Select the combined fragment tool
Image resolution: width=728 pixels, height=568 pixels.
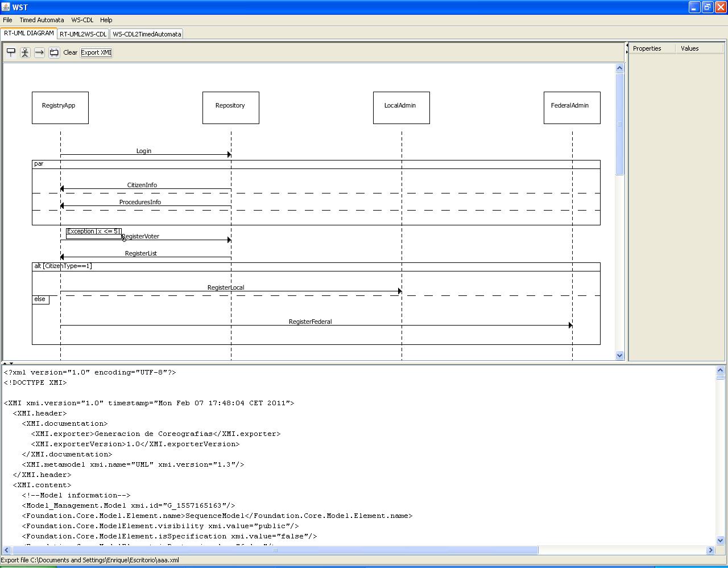click(53, 52)
